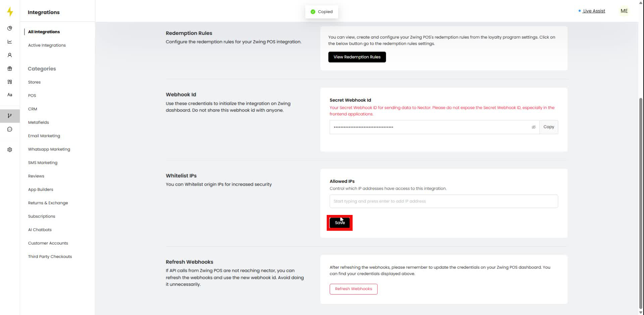Open the chat support icon in sidebar
The height and width of the screenshot is (315, 644).
coord(10,129)
